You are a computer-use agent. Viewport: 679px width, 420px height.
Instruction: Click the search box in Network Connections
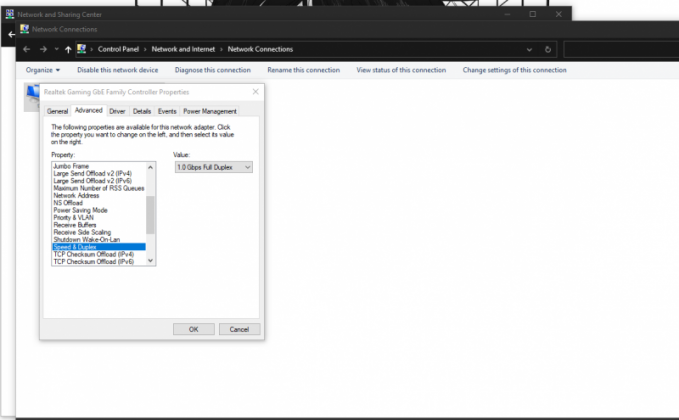click(621, 49)
